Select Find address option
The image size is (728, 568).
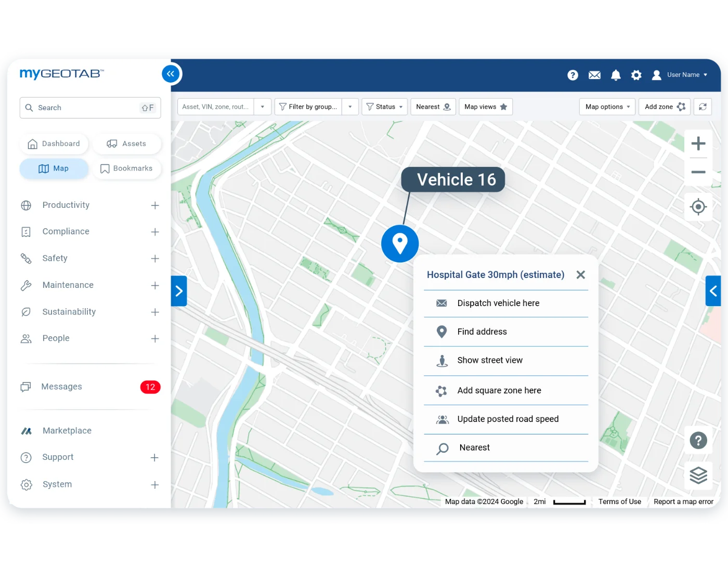[x=506, y=332]
